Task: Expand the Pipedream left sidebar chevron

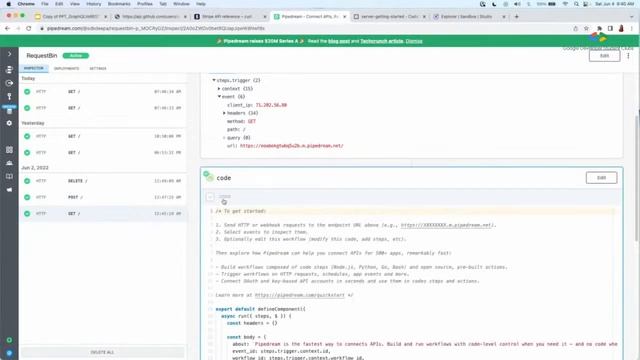Action: (x=9, y=54)
